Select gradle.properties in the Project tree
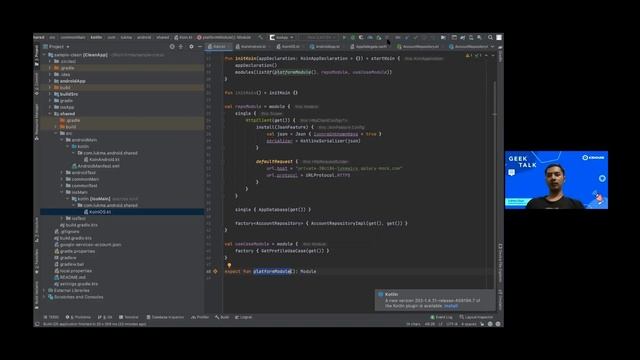This screenshot has width=640, height=360. (76, 251)
